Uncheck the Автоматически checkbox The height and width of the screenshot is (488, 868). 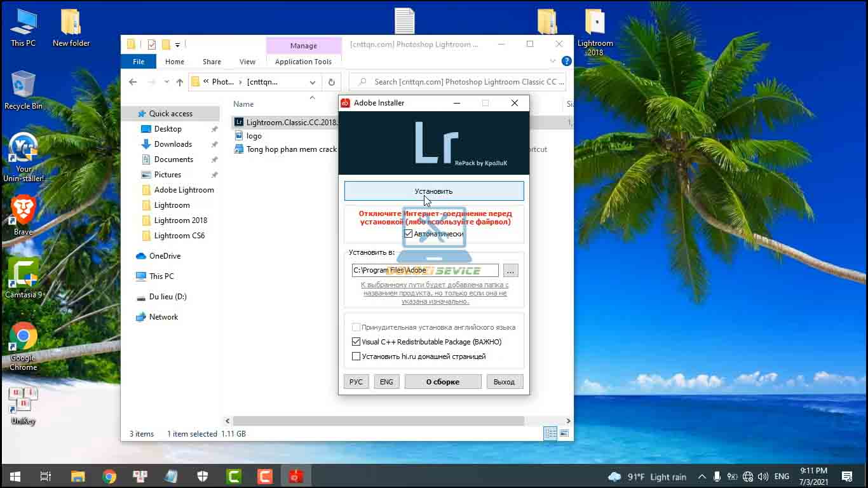tap(407, 234)
